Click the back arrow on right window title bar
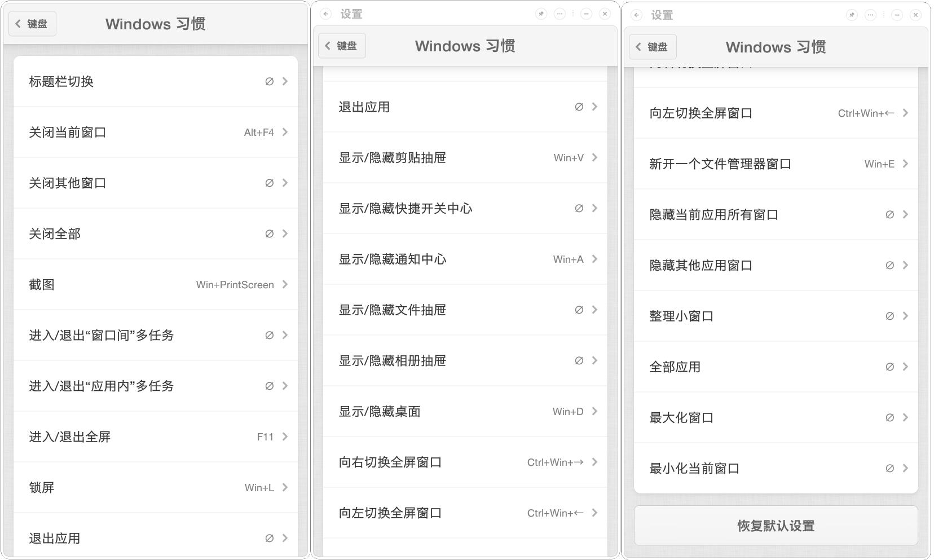 [637, 15]
